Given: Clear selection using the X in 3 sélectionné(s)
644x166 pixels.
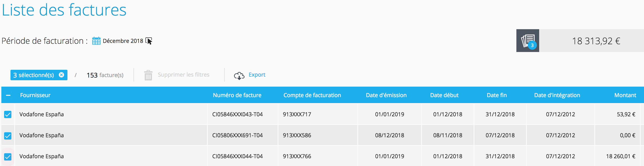Looking at the screenshot, I should coord(61,75).
